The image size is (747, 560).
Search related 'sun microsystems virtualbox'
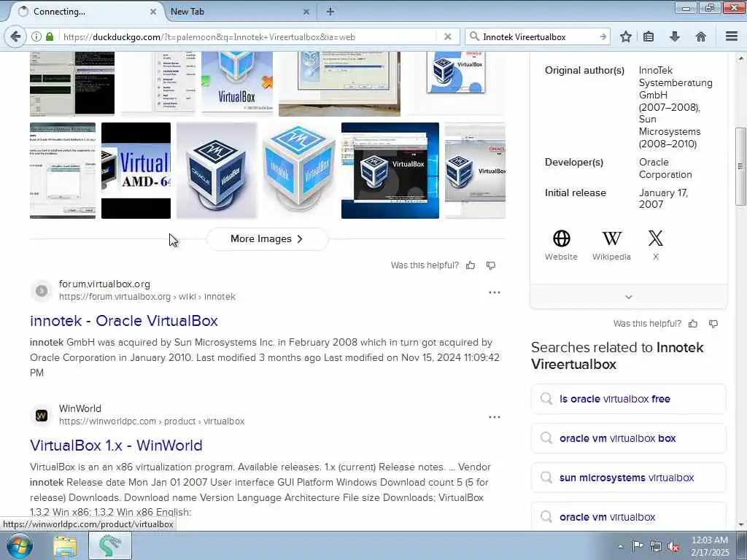(628, 478)
